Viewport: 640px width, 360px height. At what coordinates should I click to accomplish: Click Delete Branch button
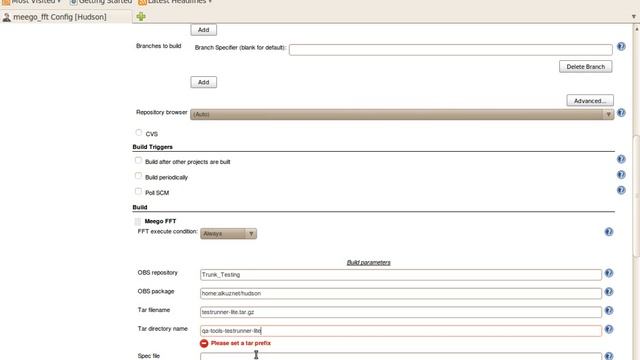[x=586, y=67]
